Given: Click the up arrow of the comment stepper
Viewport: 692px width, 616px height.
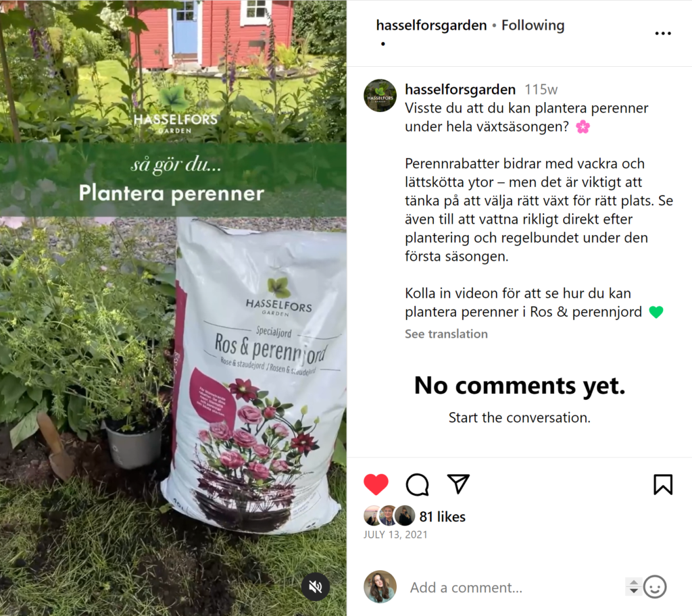Looking at the screenshot, I should (634, 582).
